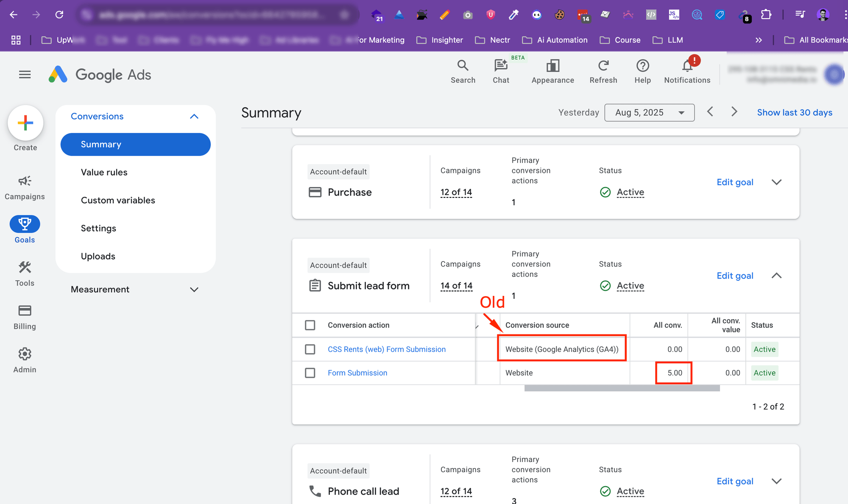Viewport: 848px width, 504px height.
Task: Go forward in browser
Action: click(36, 15)
